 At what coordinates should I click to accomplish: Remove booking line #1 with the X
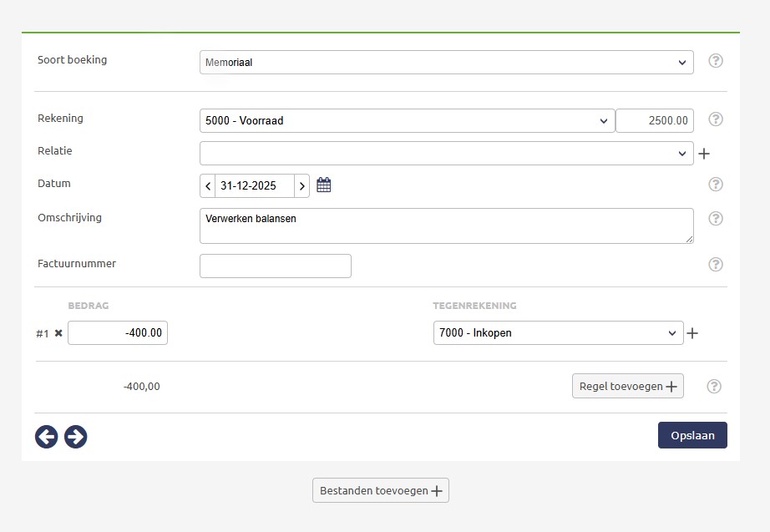click(x=58, y=333)
